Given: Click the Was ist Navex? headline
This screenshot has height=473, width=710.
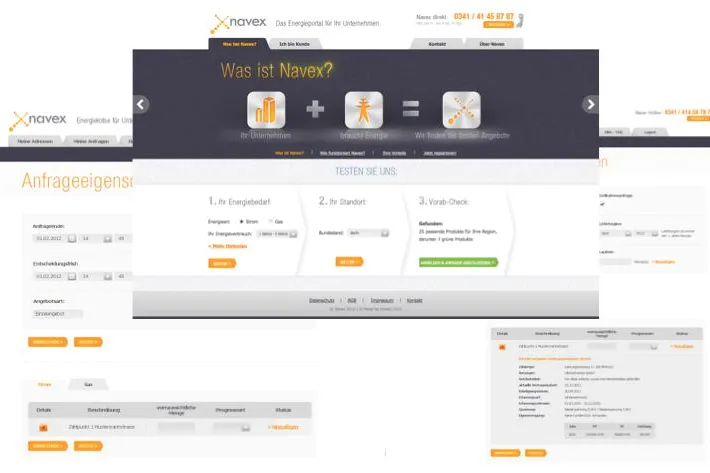Looking at the screenshot, I should point(277,71).
